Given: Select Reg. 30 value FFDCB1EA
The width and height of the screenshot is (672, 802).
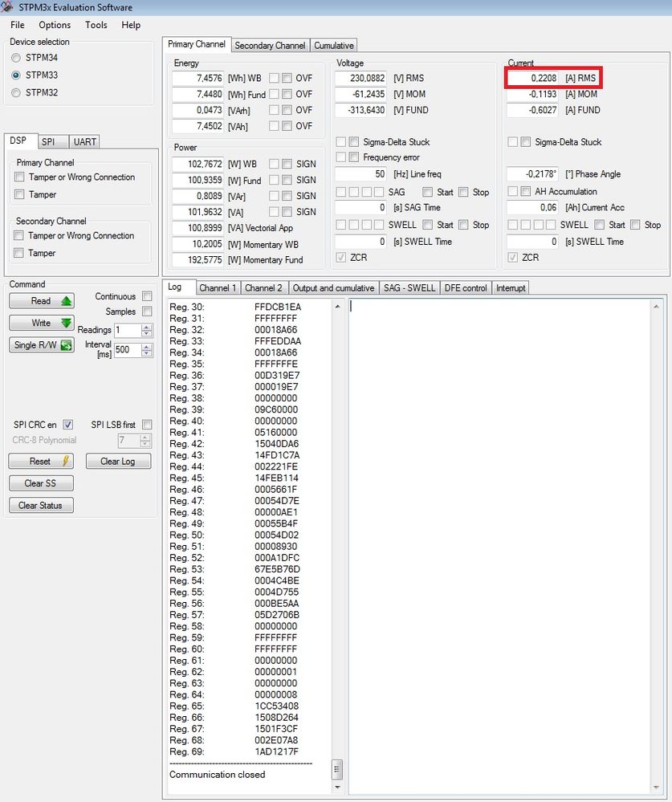Looking at the screenshot, I should [x=278, y=307].
